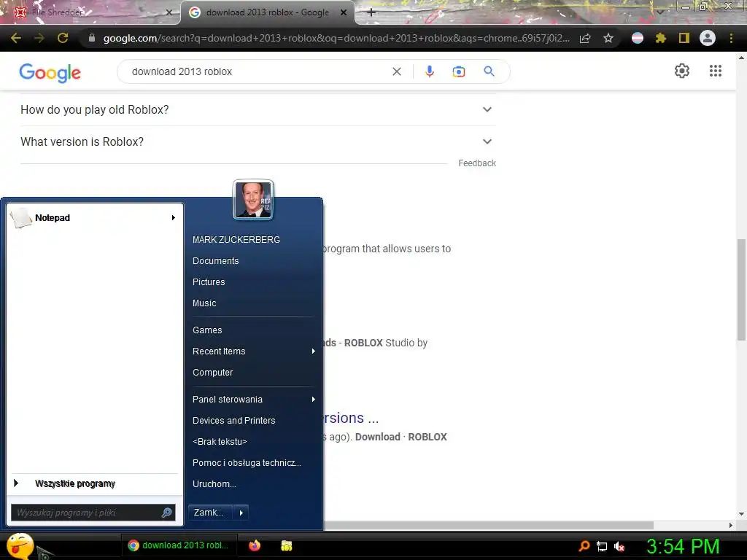
Task: Click the vertical scrollbar thumb
Action: (x=741, y=290)
